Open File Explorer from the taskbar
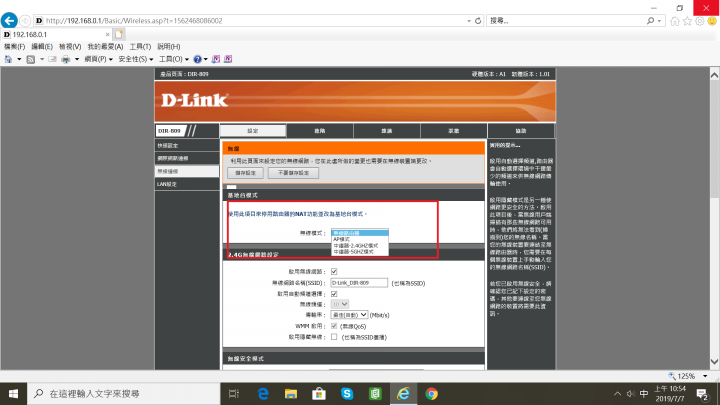Viewport: 720px width, 405px height. [x=291, y=394]
